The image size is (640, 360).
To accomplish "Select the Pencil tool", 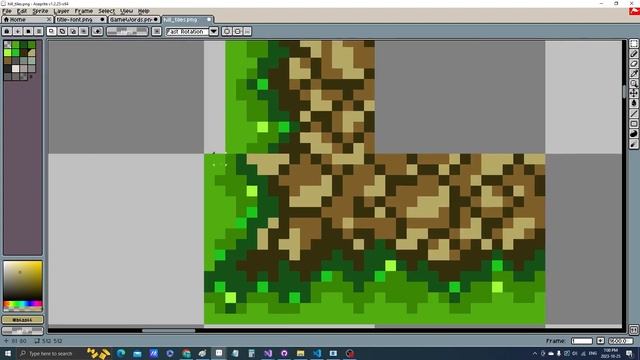I will 633,54.
